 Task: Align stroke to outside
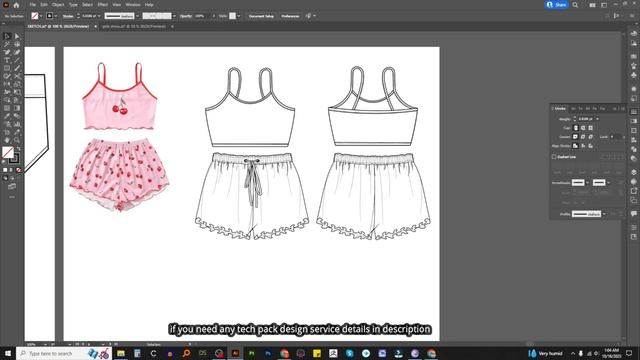590,146
